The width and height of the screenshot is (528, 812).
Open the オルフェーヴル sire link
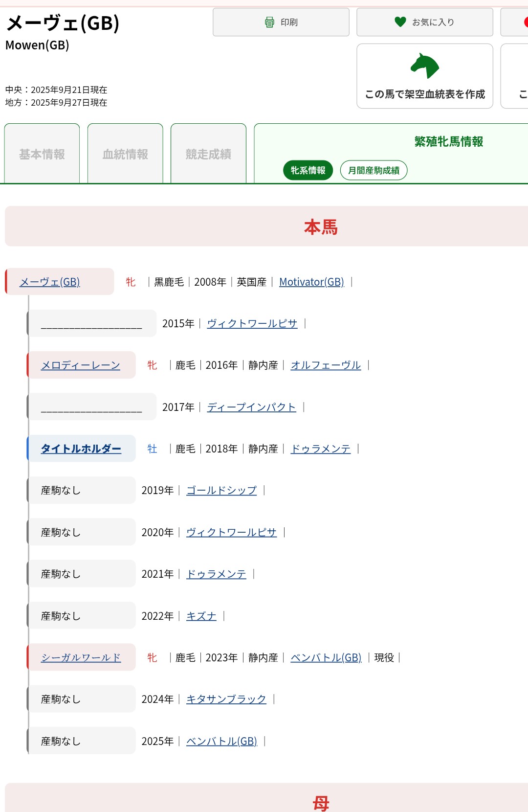pos(326,365)
